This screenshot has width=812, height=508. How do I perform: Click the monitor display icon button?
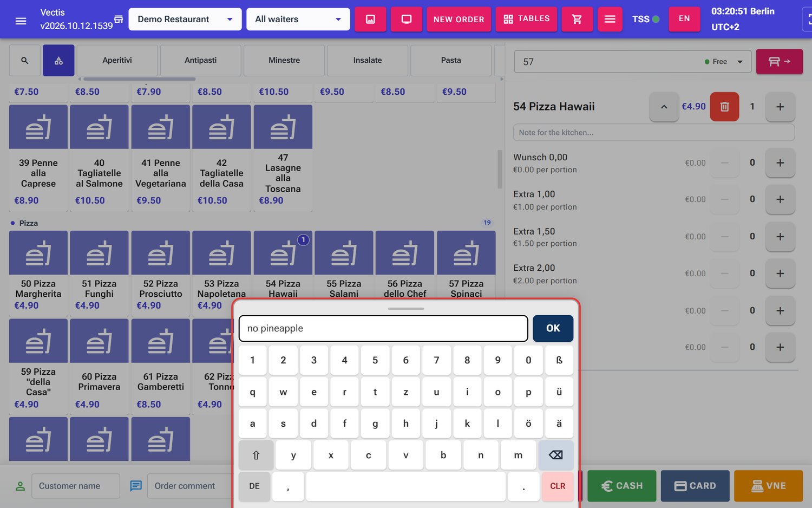pyautogui.click(x=407, y=19)
